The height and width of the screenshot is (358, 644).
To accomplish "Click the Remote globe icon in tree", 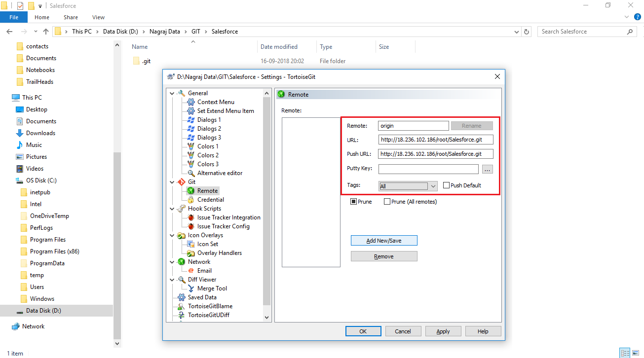I will [x=191, y=191].
